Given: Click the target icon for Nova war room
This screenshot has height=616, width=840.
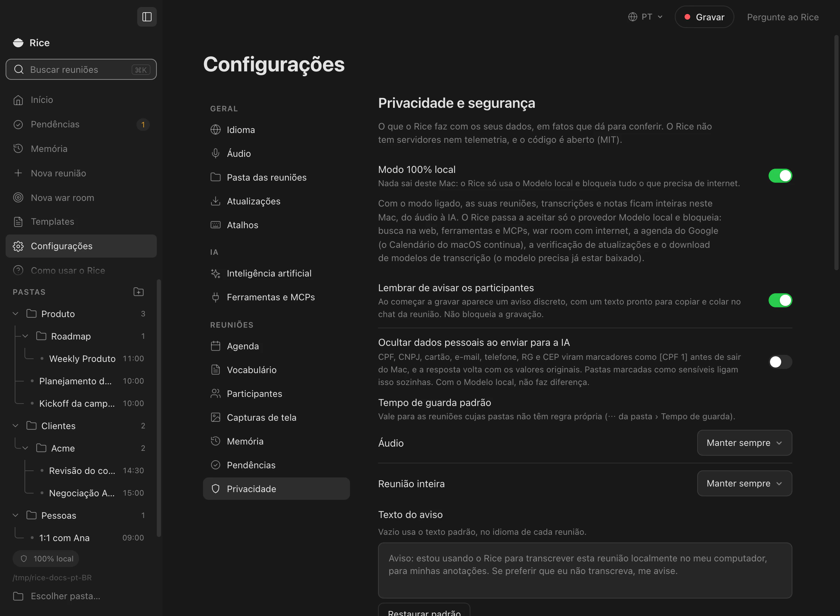Looking at the screenshot, I should 18,198.
